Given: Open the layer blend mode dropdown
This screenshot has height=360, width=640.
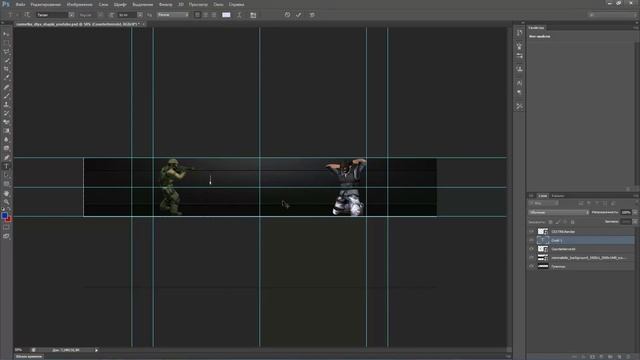Looking at the screenshot, I should point(559,212).
